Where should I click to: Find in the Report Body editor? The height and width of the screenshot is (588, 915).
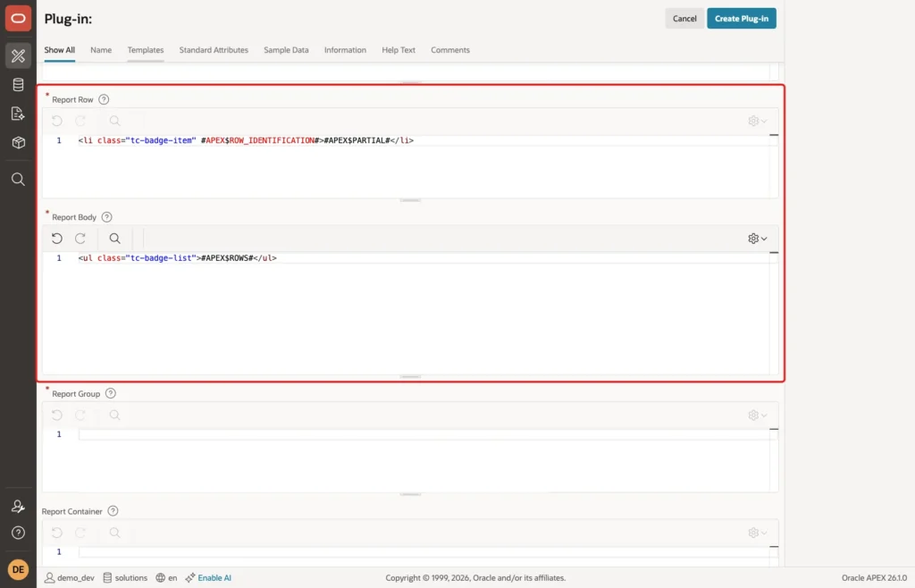click(115, 239)
